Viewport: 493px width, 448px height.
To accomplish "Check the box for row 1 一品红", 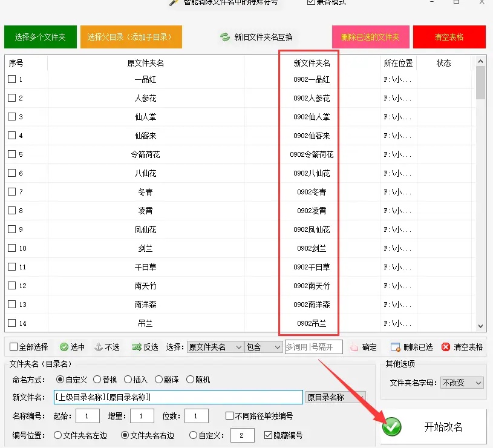I will pos(12,79).
